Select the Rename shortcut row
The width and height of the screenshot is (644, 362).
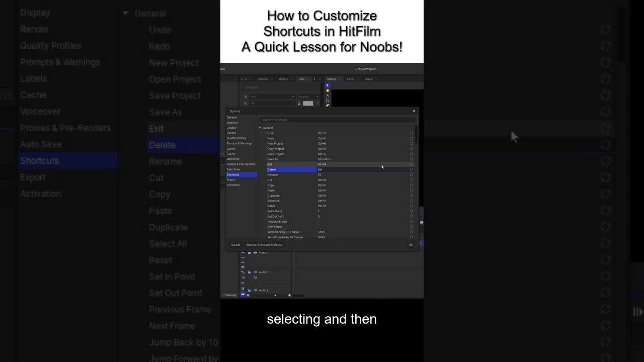coord(340,175)
